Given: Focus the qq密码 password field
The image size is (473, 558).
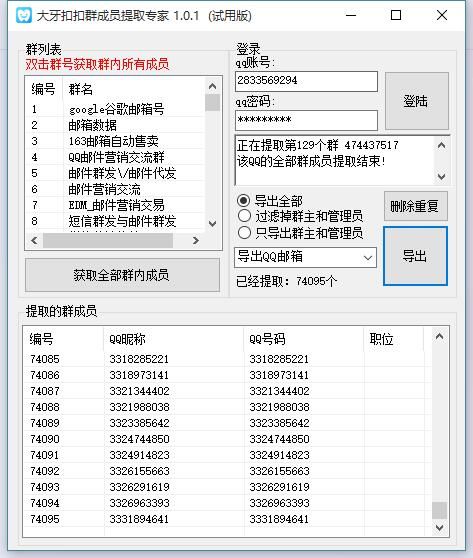Looking at the screenshot, I should 306,120.
